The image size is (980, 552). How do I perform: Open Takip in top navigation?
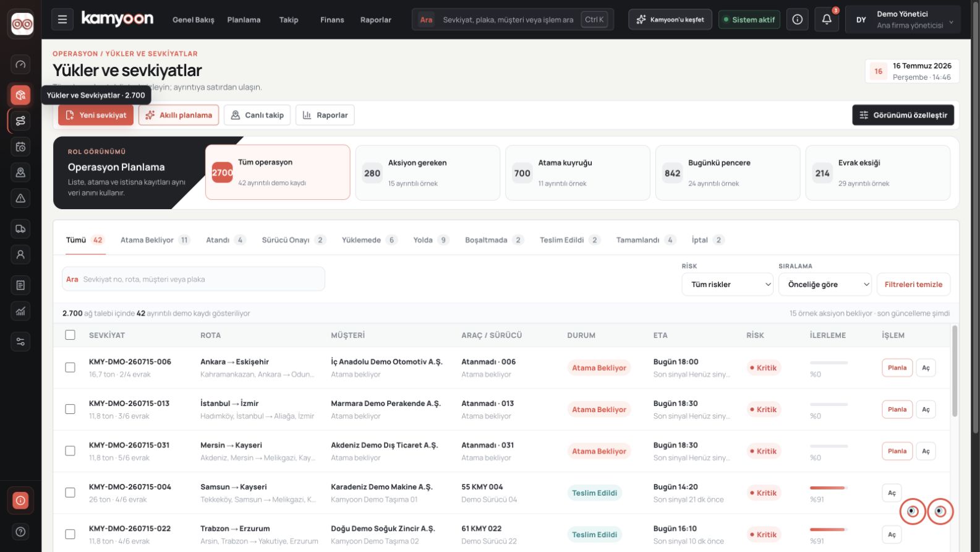click(x=289, y=20)
